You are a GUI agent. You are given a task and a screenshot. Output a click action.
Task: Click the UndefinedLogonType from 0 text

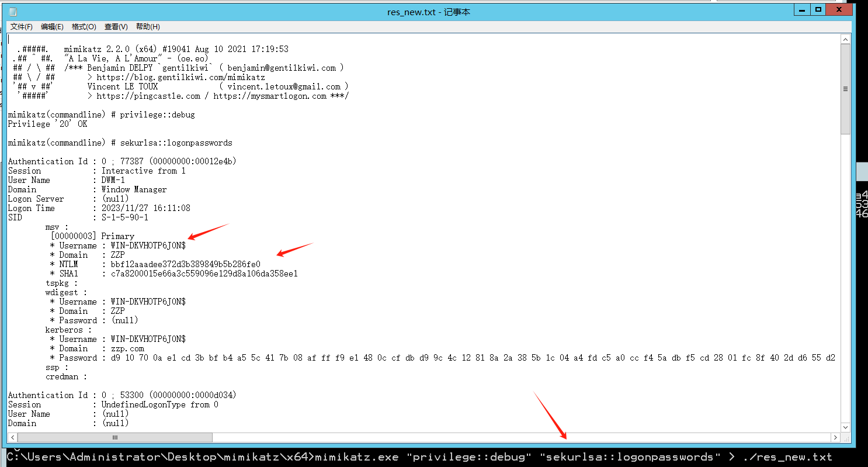(x=160, y=404)
